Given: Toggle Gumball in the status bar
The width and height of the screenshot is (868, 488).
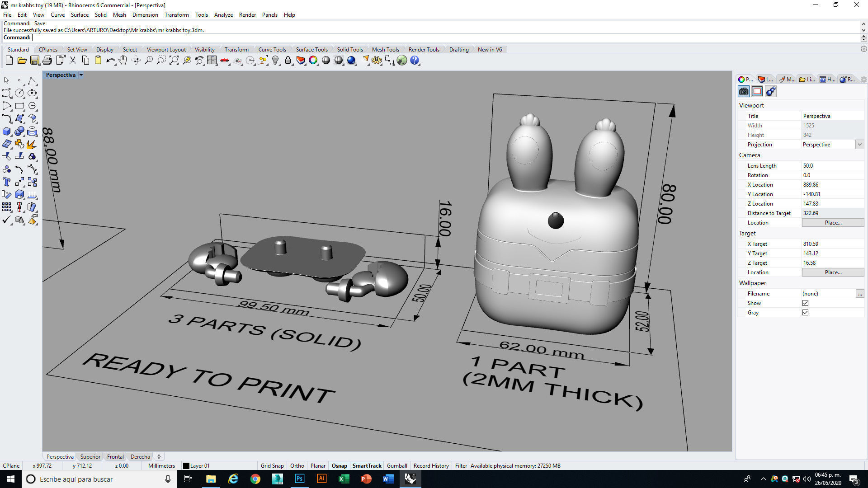Looking at the screenshot, I should [397, 466].
